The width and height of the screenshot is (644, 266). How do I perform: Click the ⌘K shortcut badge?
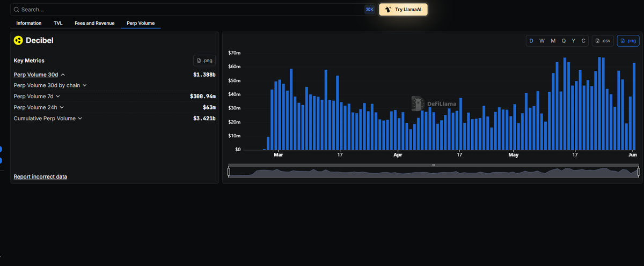[x=369, y=10]
